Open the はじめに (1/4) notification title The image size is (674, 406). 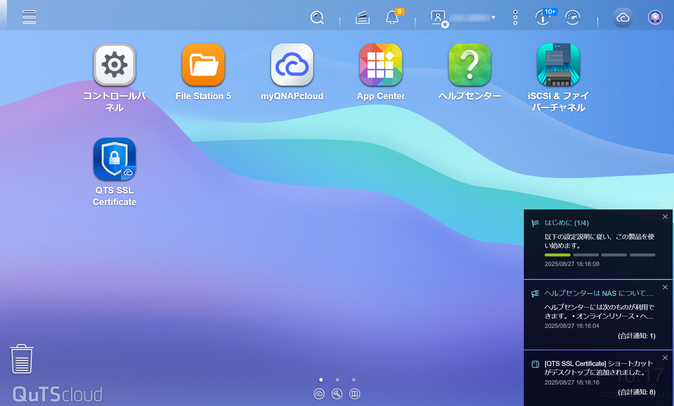point(567,223)
